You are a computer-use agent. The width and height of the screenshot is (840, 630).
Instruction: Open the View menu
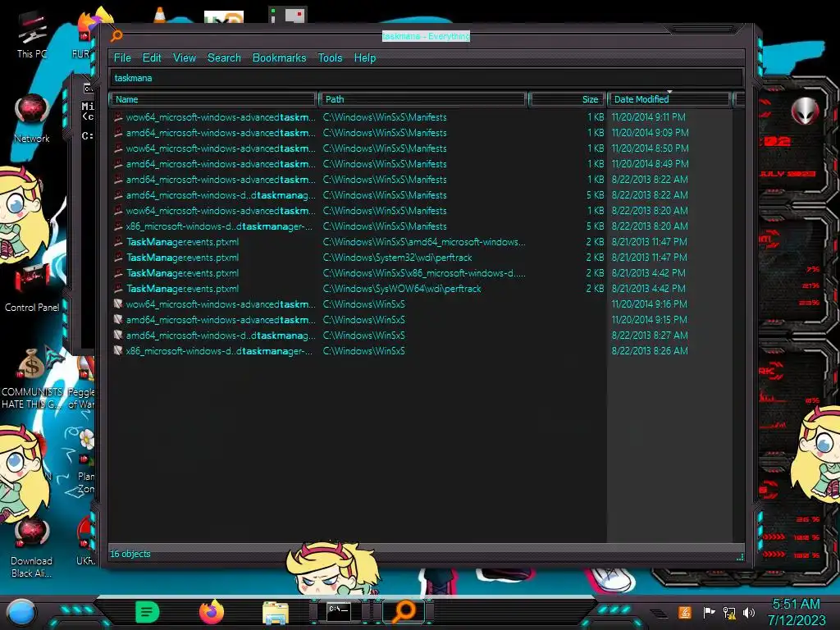click(x=185, y=58)
